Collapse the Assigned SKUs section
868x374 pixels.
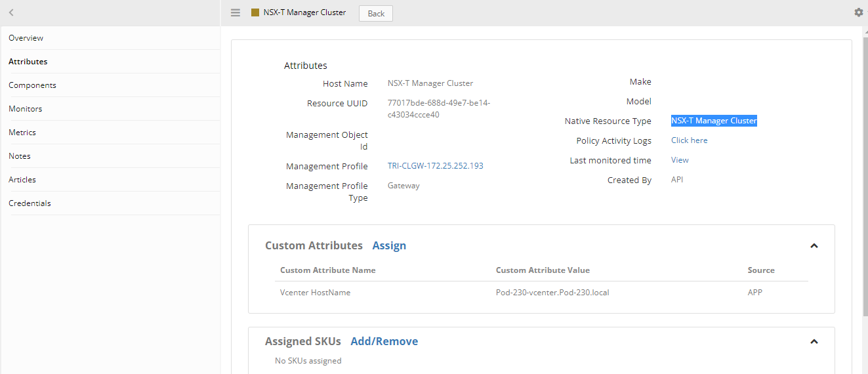814,341
